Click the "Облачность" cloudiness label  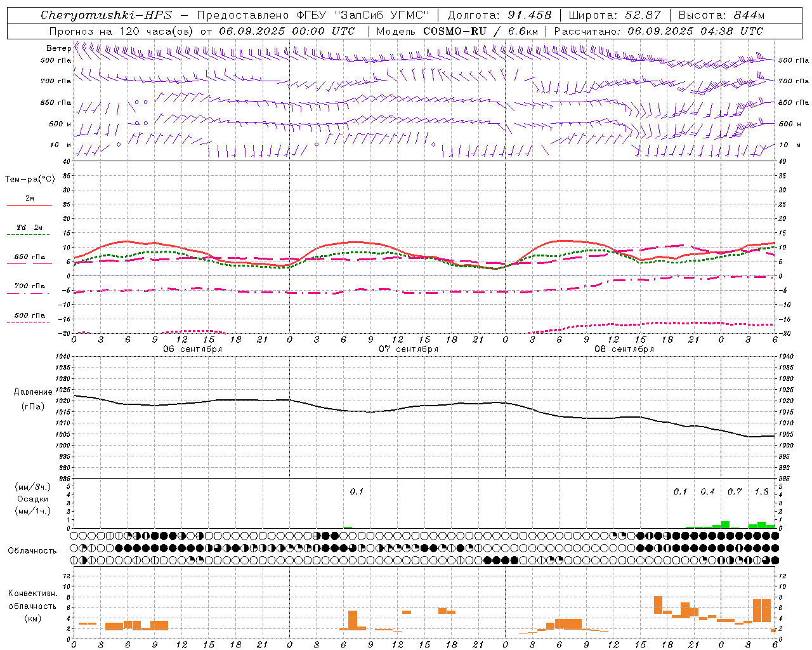(x=32, y=551)
